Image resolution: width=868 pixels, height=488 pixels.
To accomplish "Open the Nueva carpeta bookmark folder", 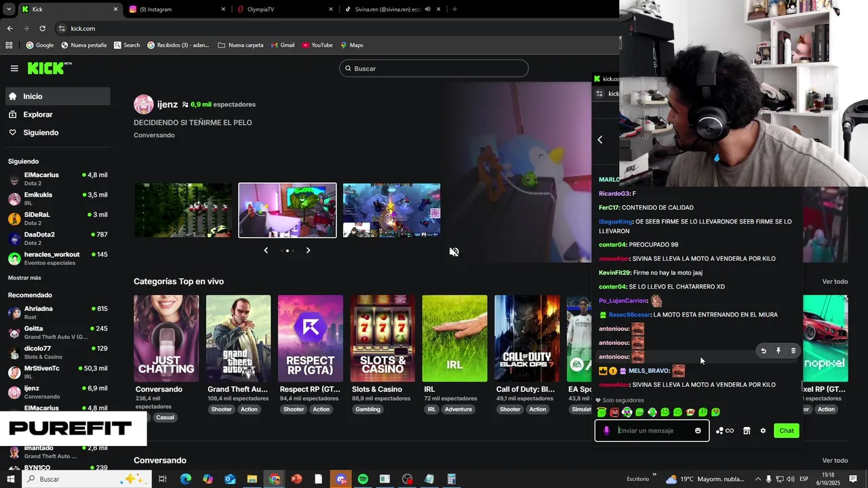I will [x=241, y=45].
